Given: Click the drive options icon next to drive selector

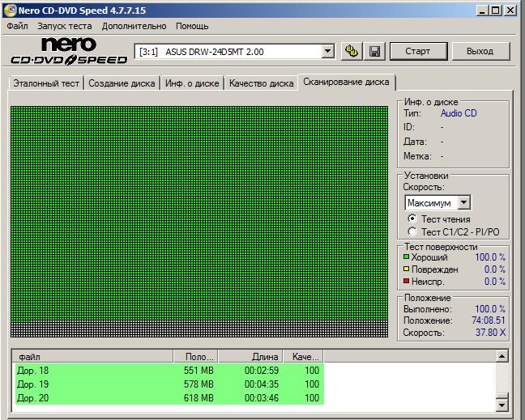Looking at the screenshot, I should coord(351,52).
